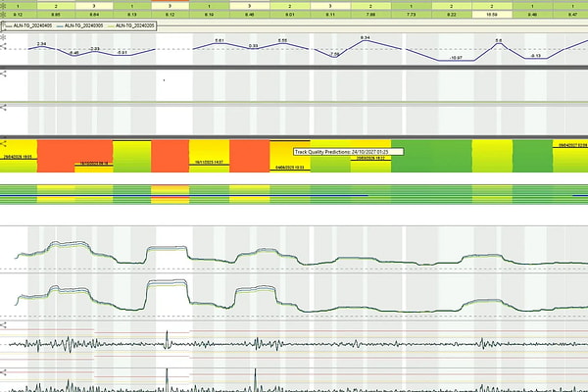Select the ALN-TG_20240405 legend entry

pos(29,25)
